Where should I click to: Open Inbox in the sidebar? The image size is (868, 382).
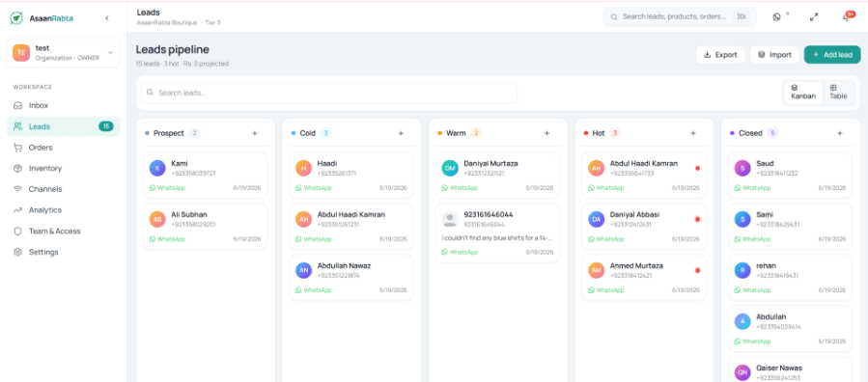[x=63, y=105]
